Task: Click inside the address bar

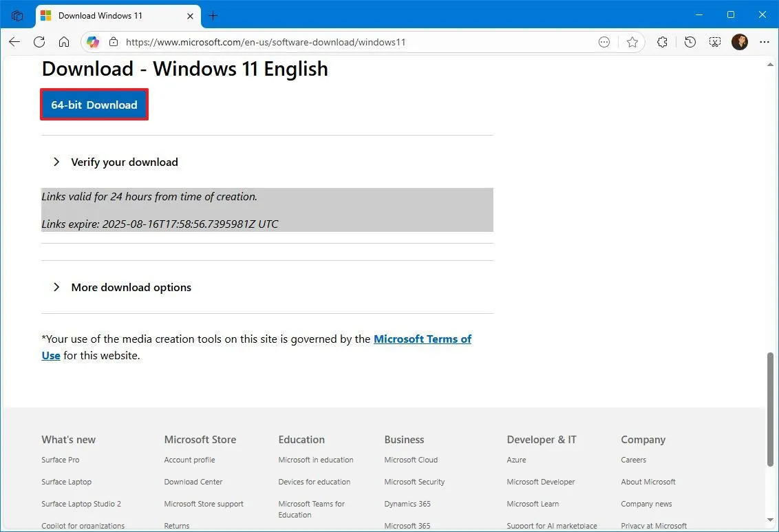Action: tap(344, 42)
